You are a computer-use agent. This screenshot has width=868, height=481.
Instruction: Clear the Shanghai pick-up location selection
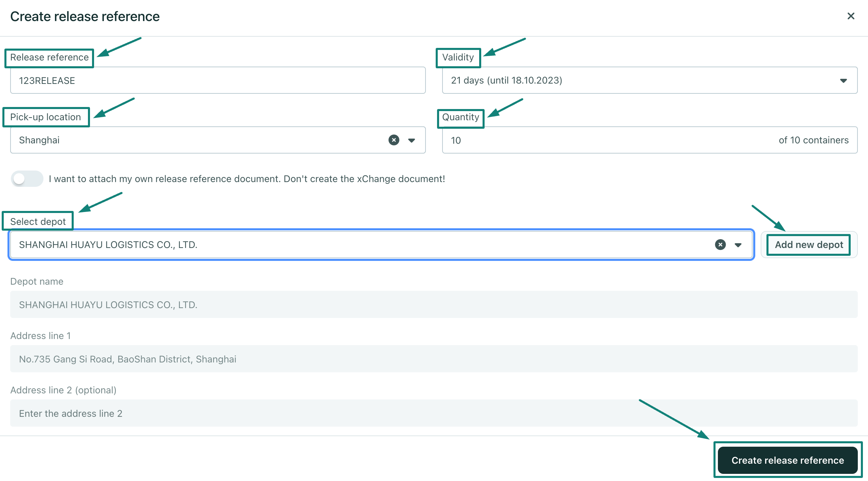click(x=394, y=140)
